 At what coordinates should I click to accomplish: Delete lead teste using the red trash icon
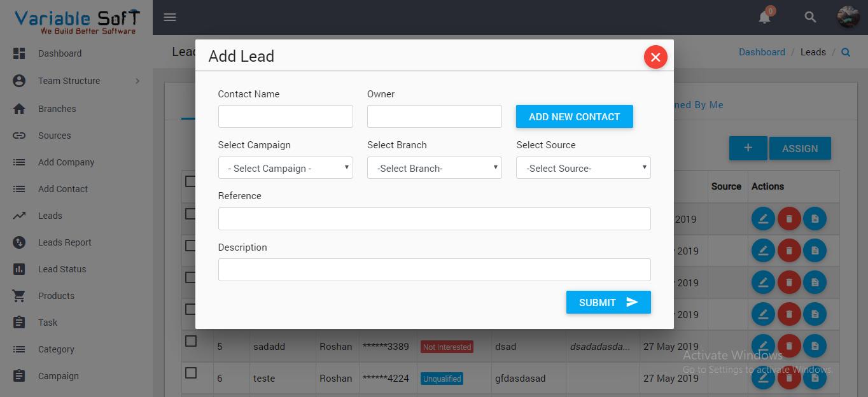tap(789, 378)
